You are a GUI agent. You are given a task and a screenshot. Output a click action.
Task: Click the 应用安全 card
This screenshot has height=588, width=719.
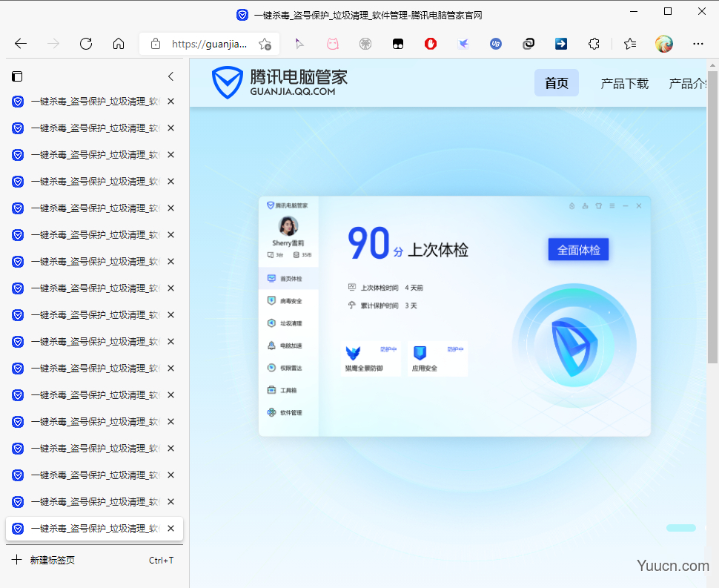437,359
